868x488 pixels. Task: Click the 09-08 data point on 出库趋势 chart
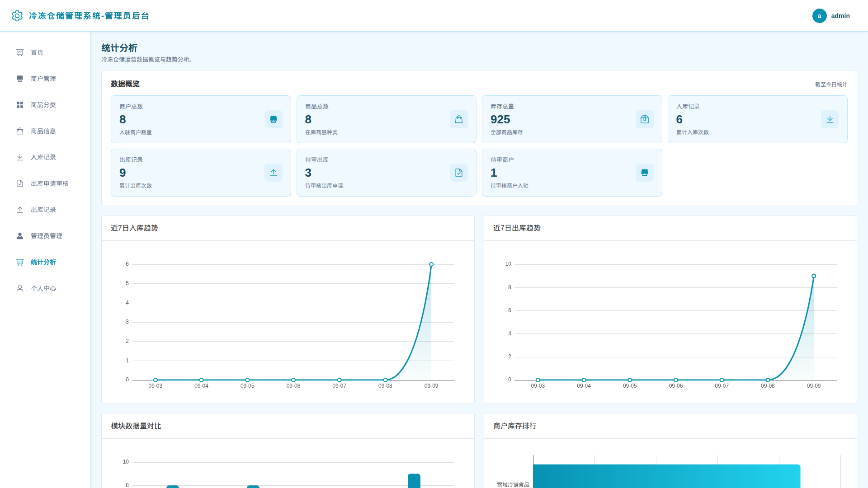pyautogui.click(x=768, y=380)
